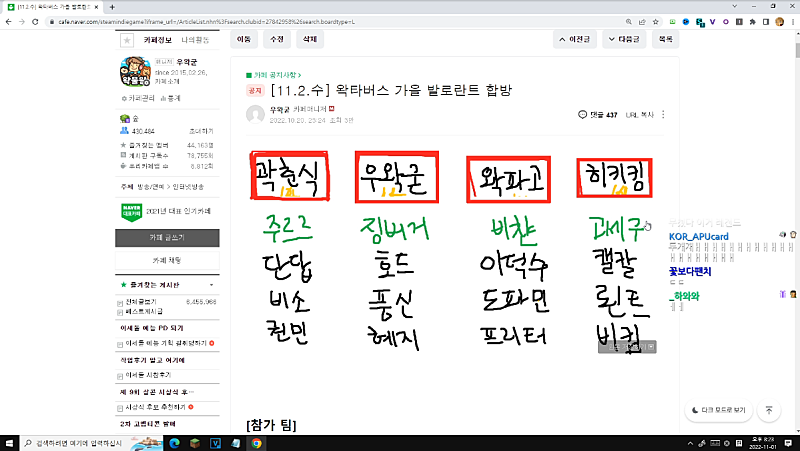Click the 목록 list button
Viewport: 800px width, 451px height.
point(665,39)
